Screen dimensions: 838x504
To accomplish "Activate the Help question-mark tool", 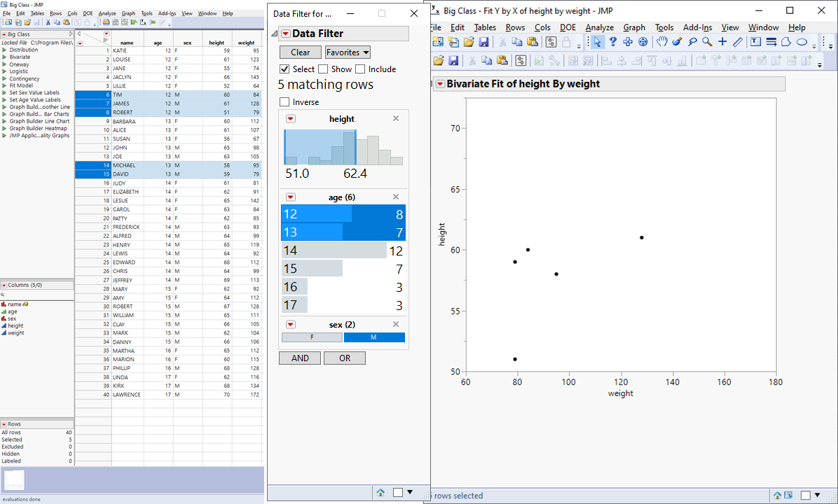I will pos(613,41).
